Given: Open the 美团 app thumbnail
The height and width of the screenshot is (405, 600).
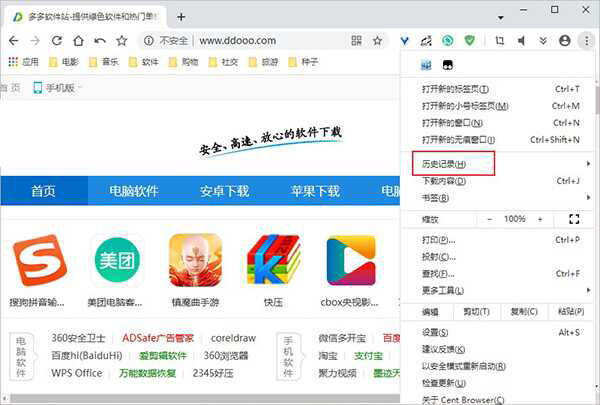Looking at the screenshot, I should pyautogui.click(x=117, y=261).
